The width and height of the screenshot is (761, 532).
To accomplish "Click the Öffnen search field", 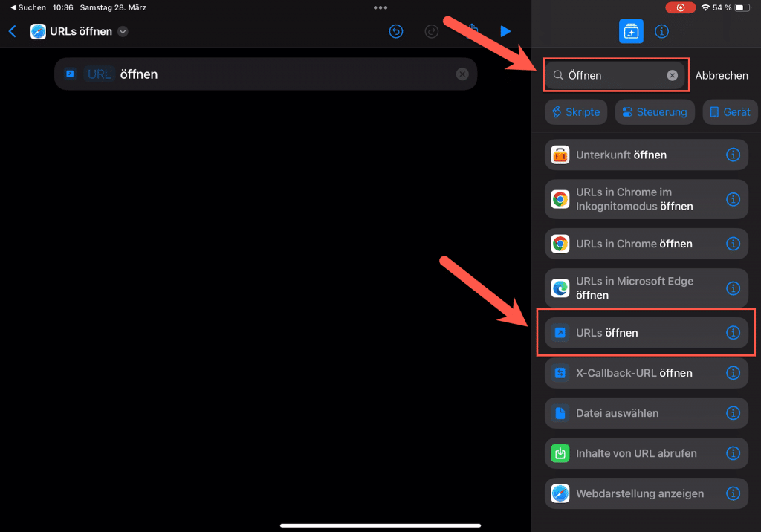I will [x=609, y=75].
